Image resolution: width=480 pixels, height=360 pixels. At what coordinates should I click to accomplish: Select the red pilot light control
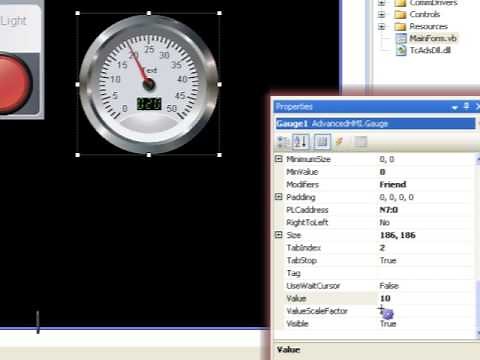coord(13,83)
